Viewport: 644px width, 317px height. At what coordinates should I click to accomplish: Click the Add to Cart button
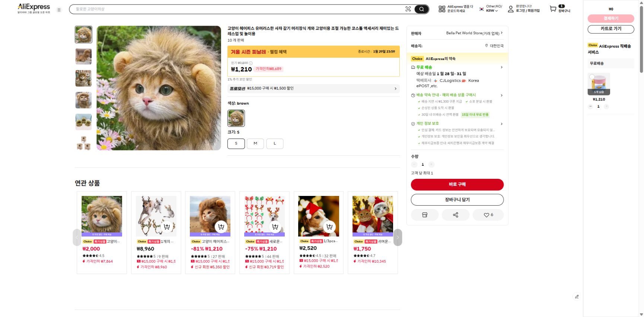coord(457,200)
